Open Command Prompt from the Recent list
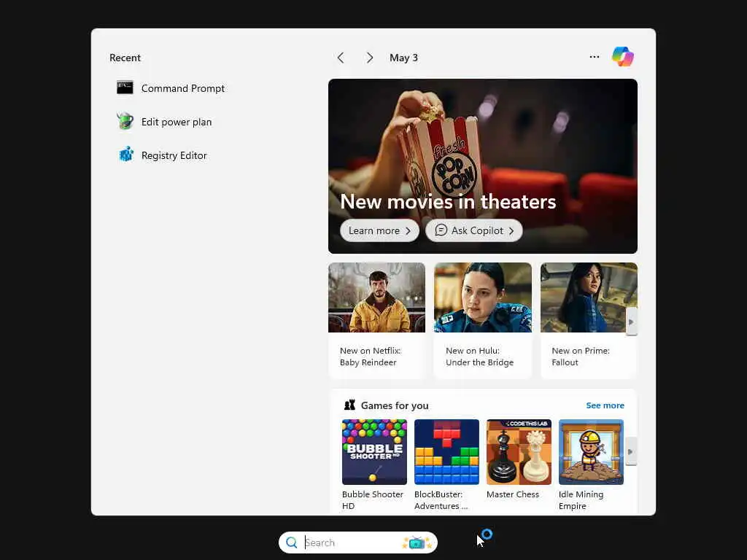Screen dimensions: 747x560 pyautogui.click(x=171, y=88)
